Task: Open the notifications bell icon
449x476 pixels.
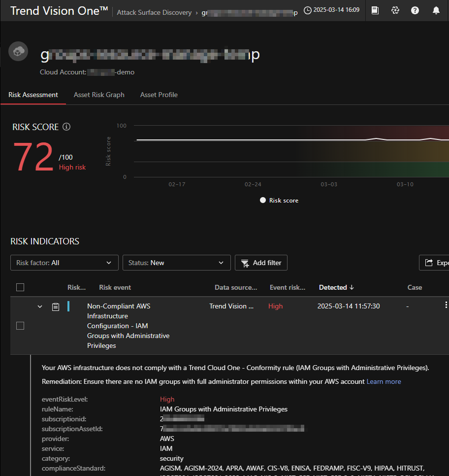Action: (436, 10)
